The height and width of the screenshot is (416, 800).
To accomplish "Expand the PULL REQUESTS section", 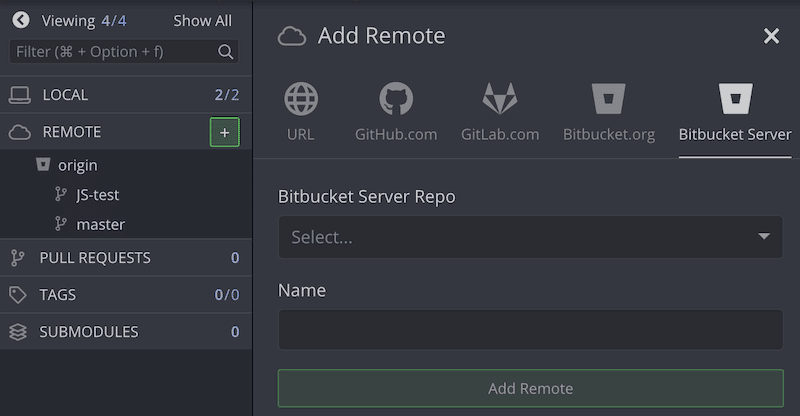I will coord(95,258).
